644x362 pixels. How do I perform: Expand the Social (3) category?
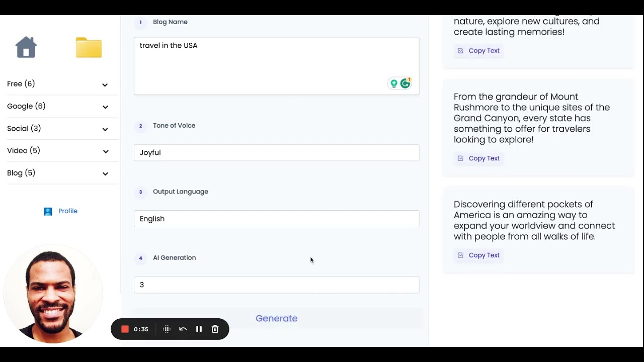click(x=58, y=128)
